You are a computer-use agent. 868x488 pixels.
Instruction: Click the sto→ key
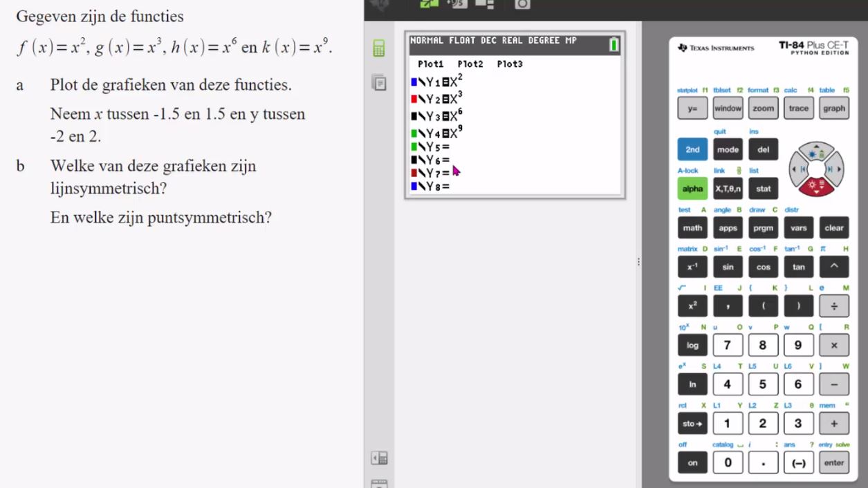(692, 424)
